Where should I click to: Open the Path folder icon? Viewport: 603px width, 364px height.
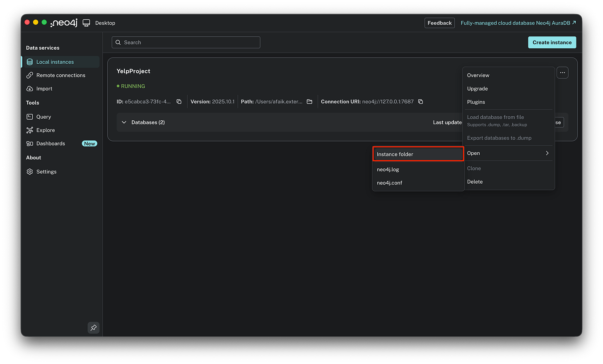tap(309, 101)
